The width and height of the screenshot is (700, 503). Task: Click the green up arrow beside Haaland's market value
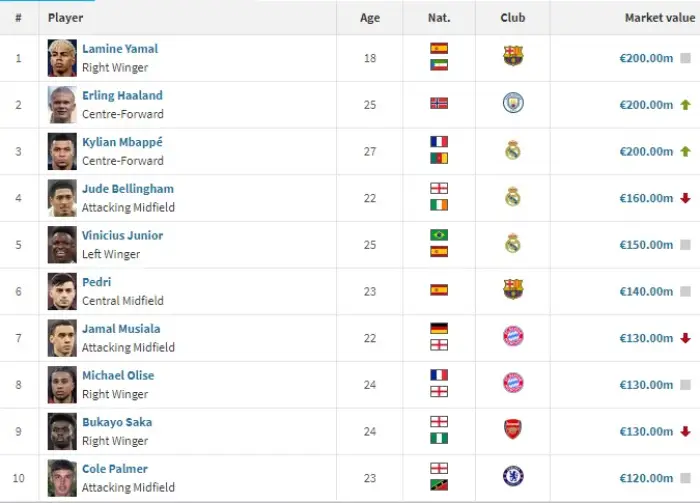(x=685, y=105)
